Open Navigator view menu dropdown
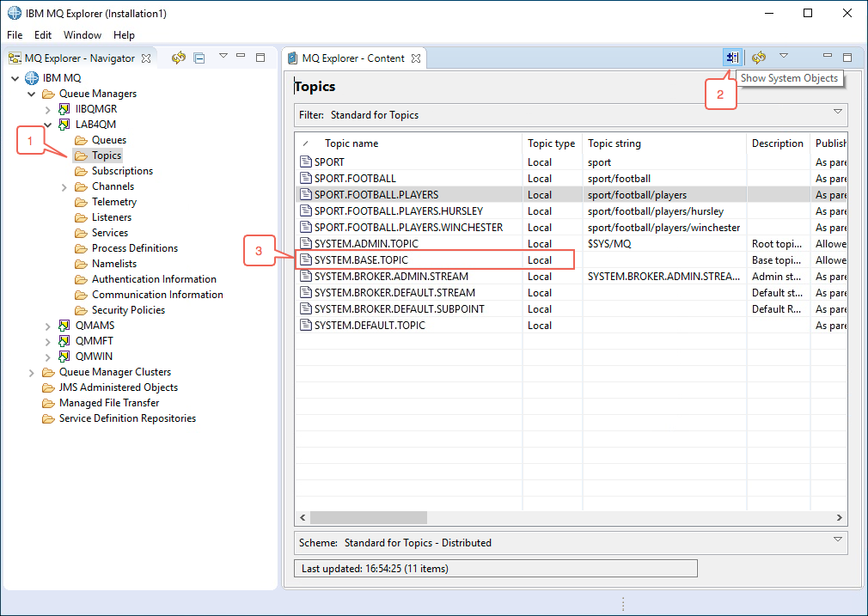This screenshot has width=868, height=616. click(x=223, y=56)
